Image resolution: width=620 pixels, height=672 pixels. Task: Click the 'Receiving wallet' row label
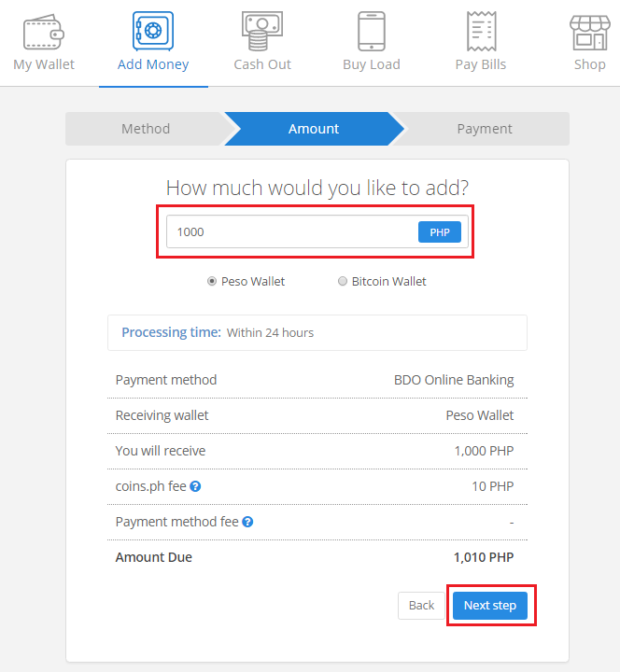(162, 415)
